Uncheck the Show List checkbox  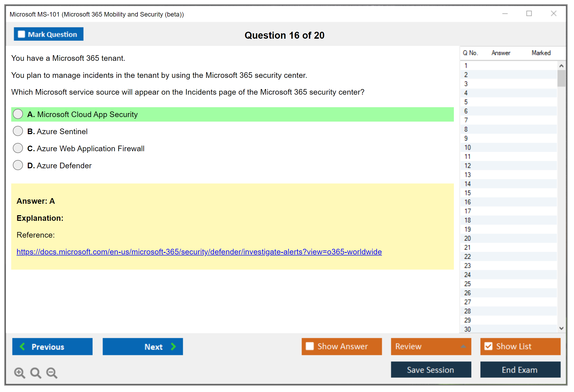[x=488, y=346]
